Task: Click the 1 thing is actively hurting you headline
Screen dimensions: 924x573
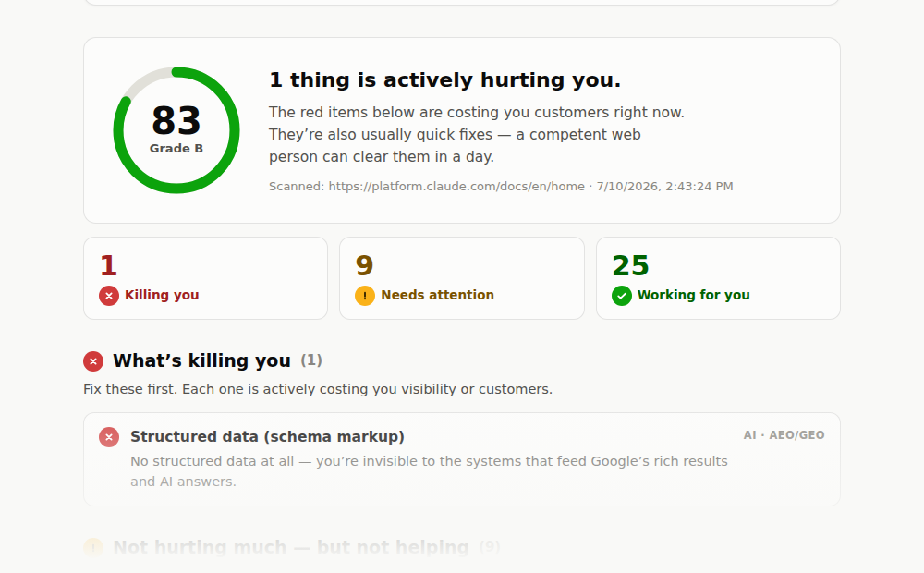Action: 445,80
